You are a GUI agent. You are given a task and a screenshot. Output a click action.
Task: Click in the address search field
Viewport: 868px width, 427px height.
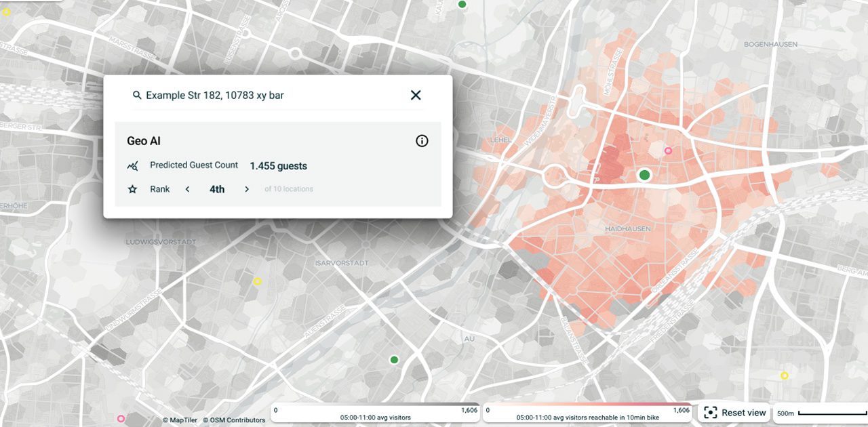(271, 96)
